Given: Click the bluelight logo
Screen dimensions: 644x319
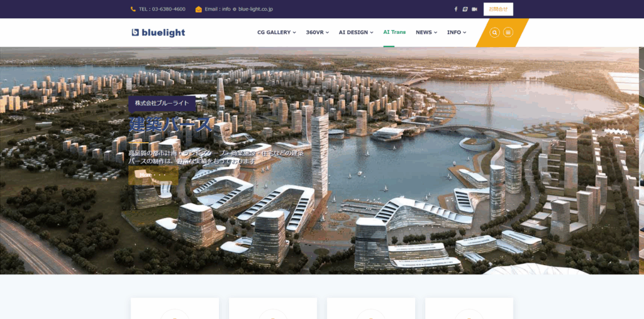Looking at the screenshot, I should tap(158, 33).
